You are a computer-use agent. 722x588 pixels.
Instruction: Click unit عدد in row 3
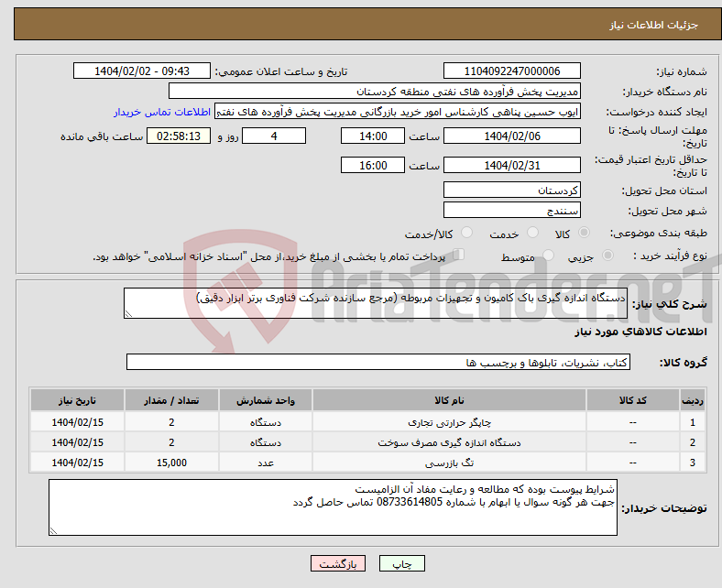coord(266,463)
